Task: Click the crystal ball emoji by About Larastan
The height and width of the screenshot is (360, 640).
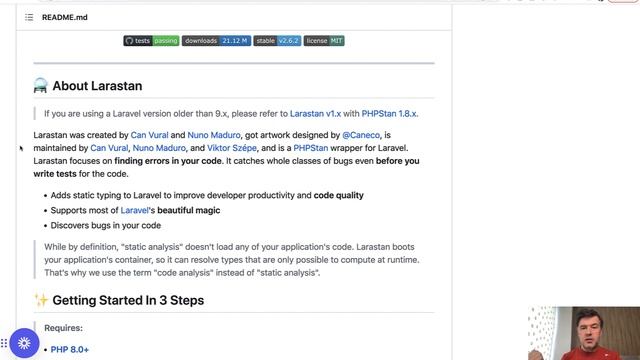Action: click(40, 86)
